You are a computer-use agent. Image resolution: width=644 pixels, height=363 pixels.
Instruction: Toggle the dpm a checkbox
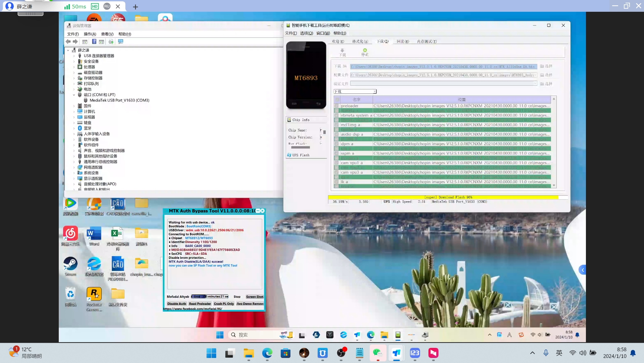[x=337, y=144]
